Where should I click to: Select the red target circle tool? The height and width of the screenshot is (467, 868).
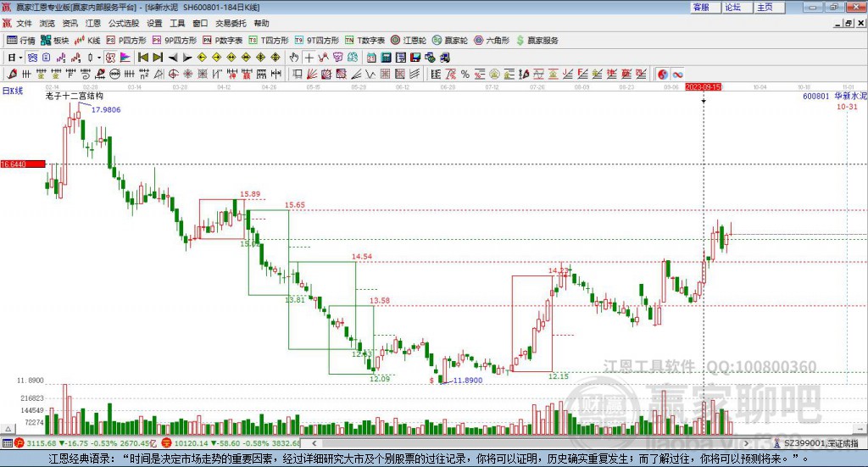click(x=173, y=74)
